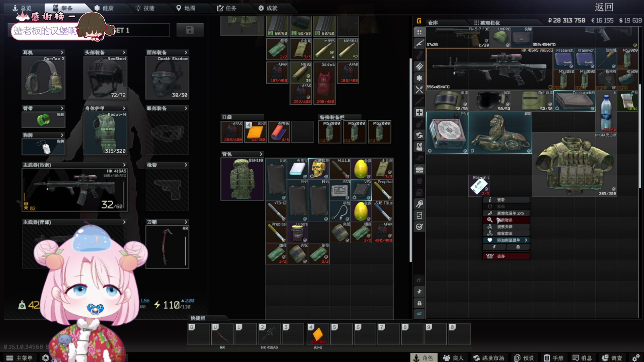This screenshot has height=362, width=644.
Task: Click 整理栏位 to sort the stash
Action: click(x=487, y=23)
